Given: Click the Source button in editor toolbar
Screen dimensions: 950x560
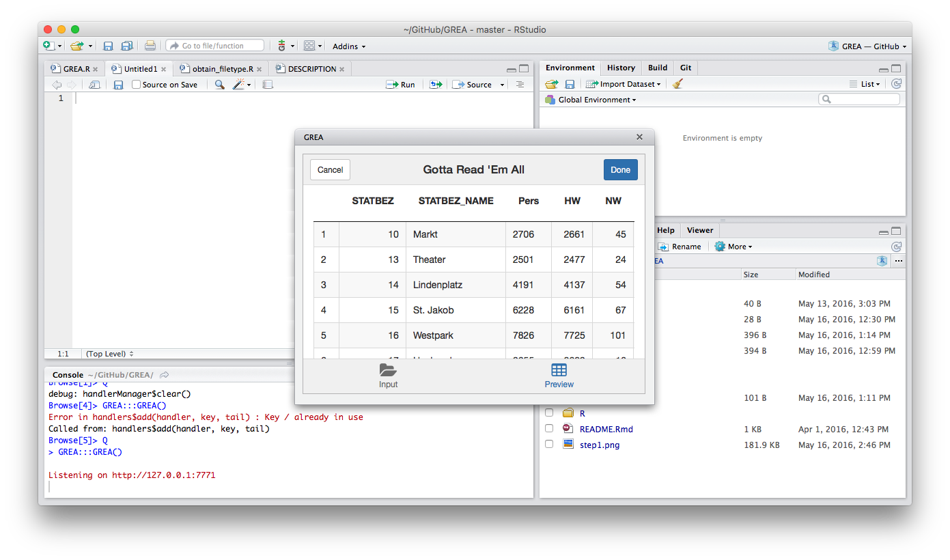Looking at the screenshot, I should [473, 85].
